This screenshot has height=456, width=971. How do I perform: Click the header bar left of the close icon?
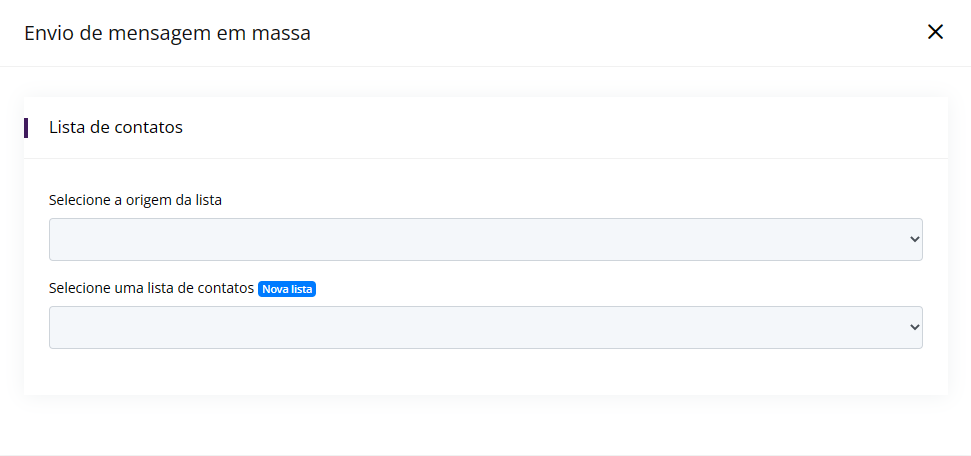[x=619, y=33]
